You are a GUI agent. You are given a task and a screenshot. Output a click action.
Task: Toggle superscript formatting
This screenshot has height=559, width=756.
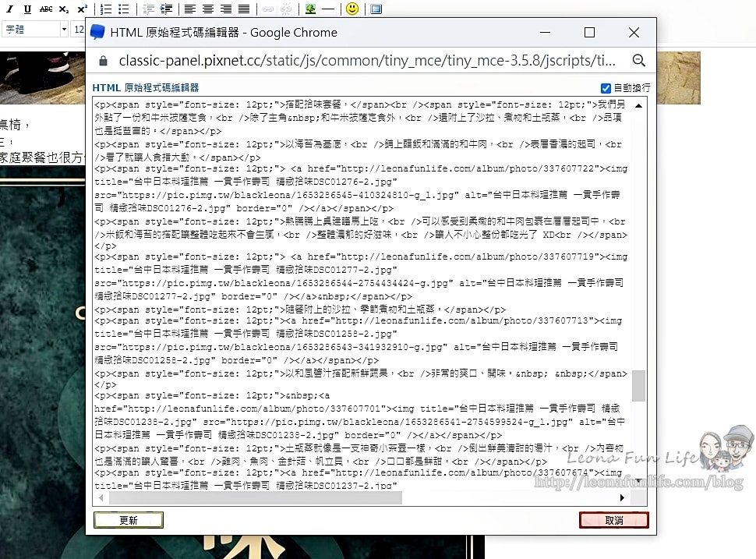pos(82,9)
